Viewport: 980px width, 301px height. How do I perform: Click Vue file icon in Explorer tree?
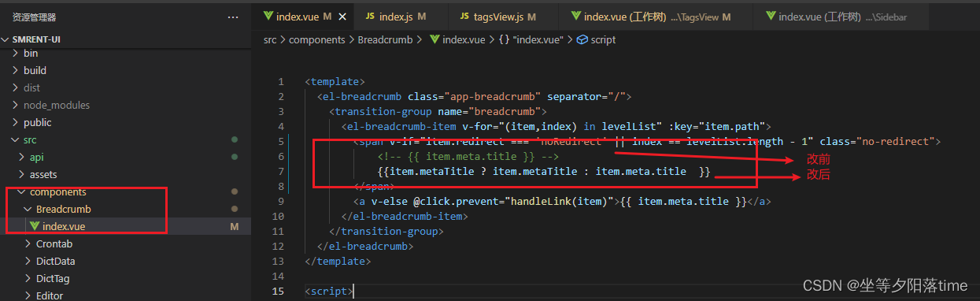(x=34, y=226)
